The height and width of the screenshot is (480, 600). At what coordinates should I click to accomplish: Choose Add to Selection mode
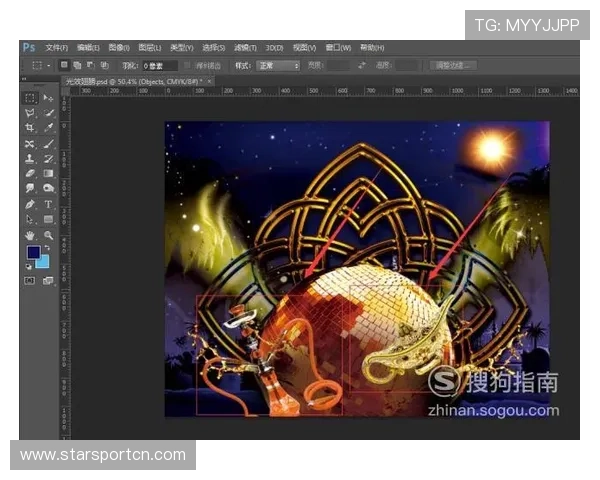(78, 65)
